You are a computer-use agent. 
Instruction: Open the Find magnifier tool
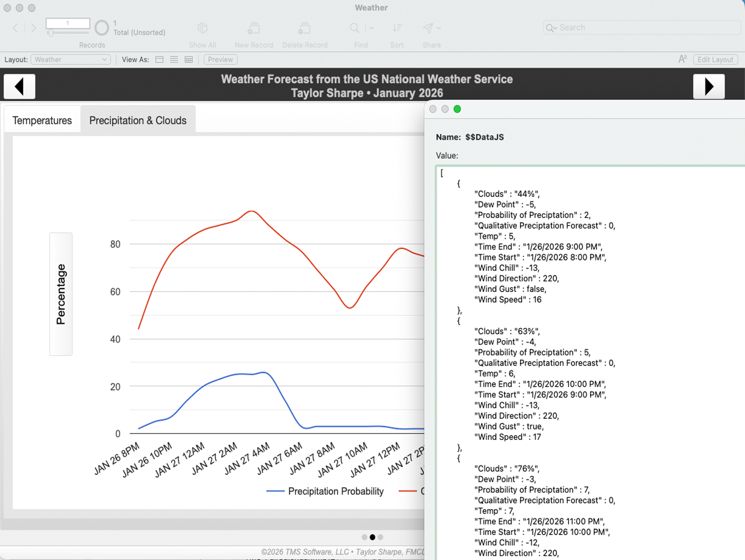click(354, 28)
